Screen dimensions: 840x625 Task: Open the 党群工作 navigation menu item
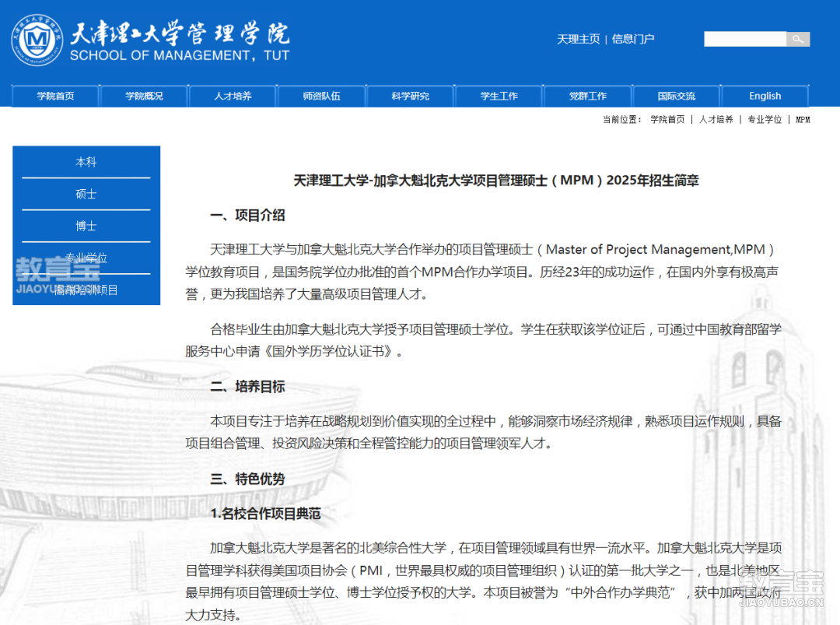tap(588, 96)
